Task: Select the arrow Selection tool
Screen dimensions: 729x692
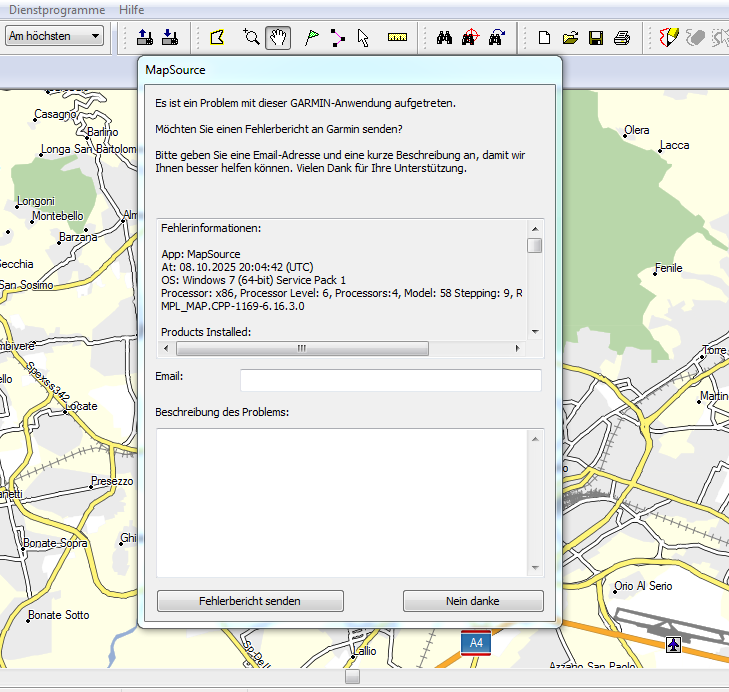Action: pos(363,38)
